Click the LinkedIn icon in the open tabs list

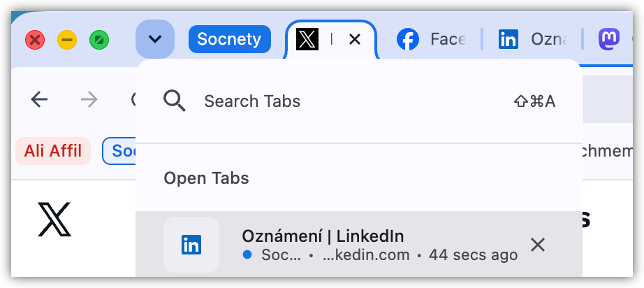[x=191, y=245]
